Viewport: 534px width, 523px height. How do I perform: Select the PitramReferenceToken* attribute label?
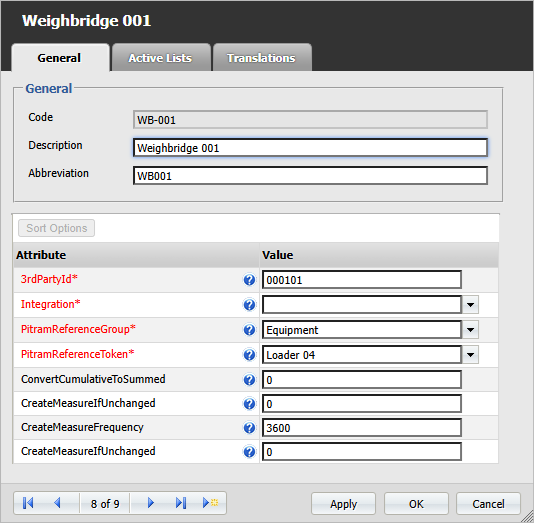point(78,354)
